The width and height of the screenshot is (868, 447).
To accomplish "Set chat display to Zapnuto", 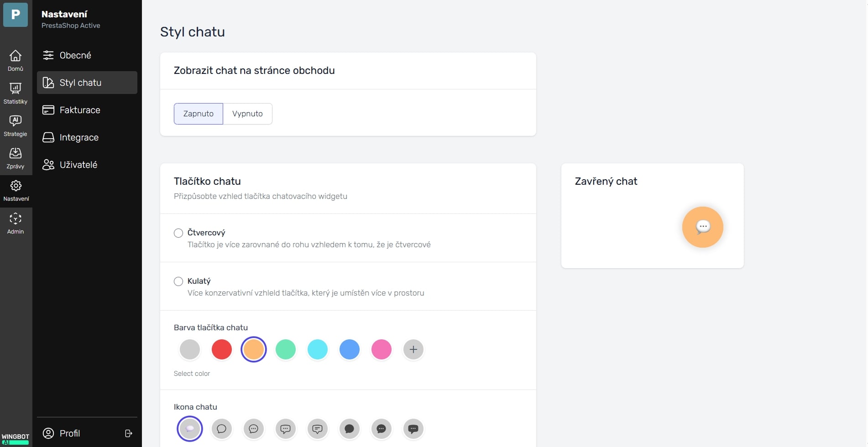I will [x=199, y=114].
